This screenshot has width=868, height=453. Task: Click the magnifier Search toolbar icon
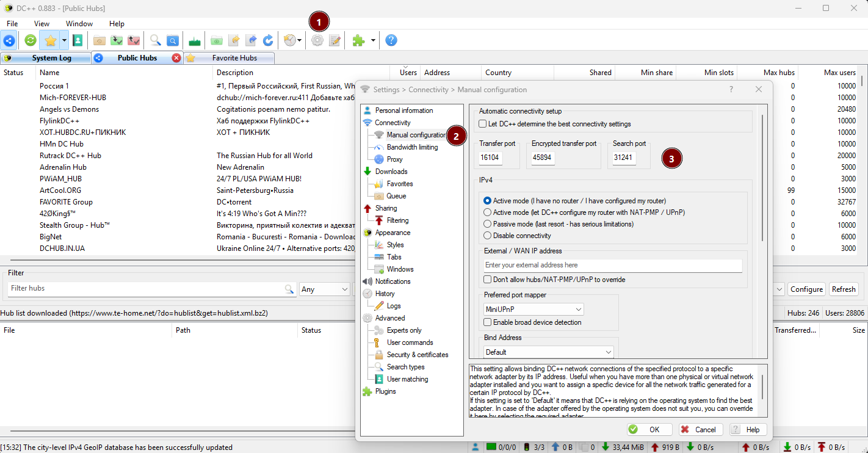(156, 40)
